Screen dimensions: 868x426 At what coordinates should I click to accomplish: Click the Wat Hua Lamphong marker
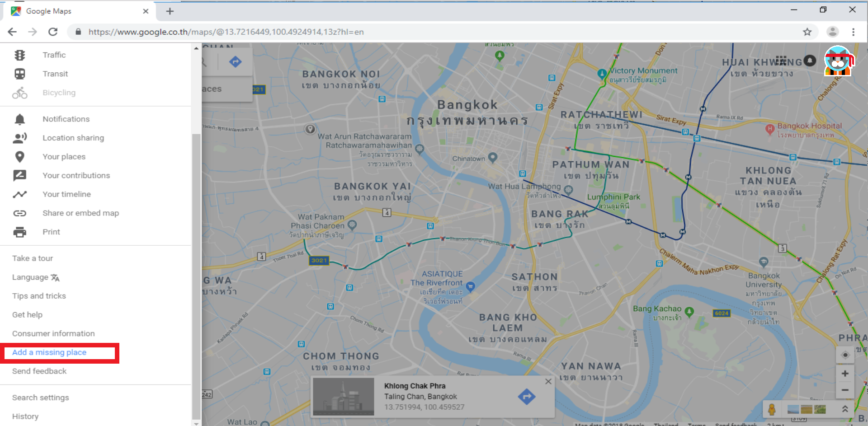(569, 190)
